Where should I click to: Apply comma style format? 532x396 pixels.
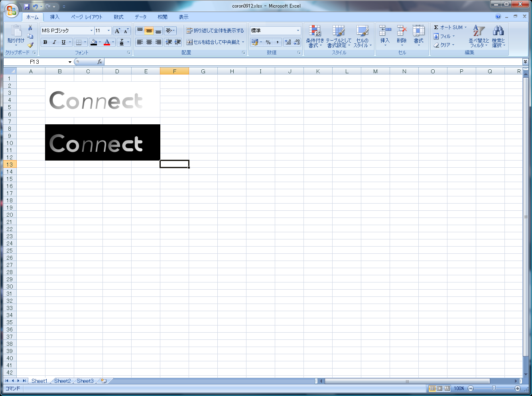[278, 42]
